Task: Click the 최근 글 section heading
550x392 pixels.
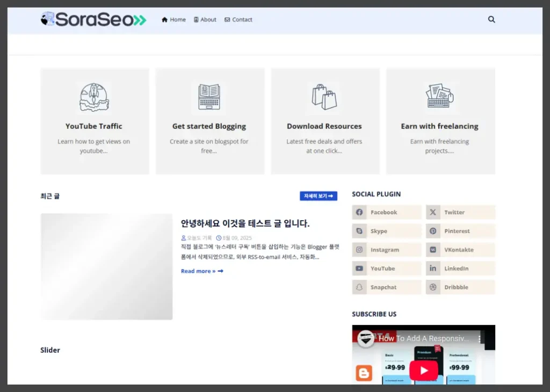Action: click(50, 196)
